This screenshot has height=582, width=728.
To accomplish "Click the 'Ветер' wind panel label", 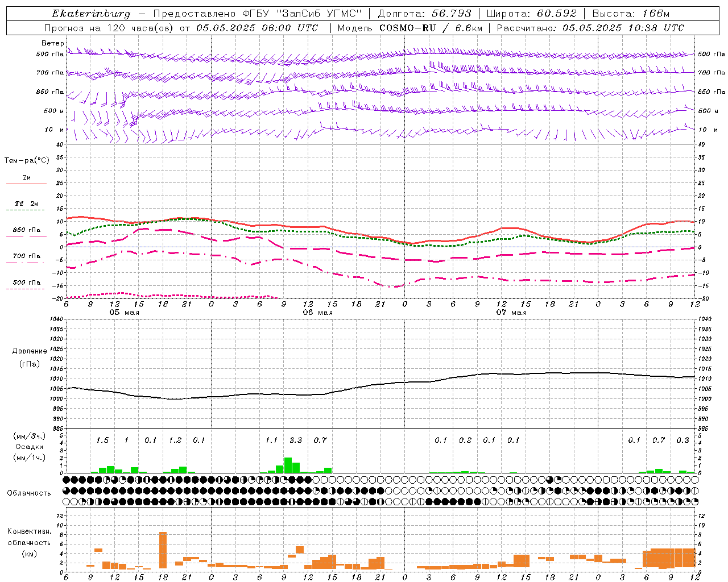I will tap(52, 43).
